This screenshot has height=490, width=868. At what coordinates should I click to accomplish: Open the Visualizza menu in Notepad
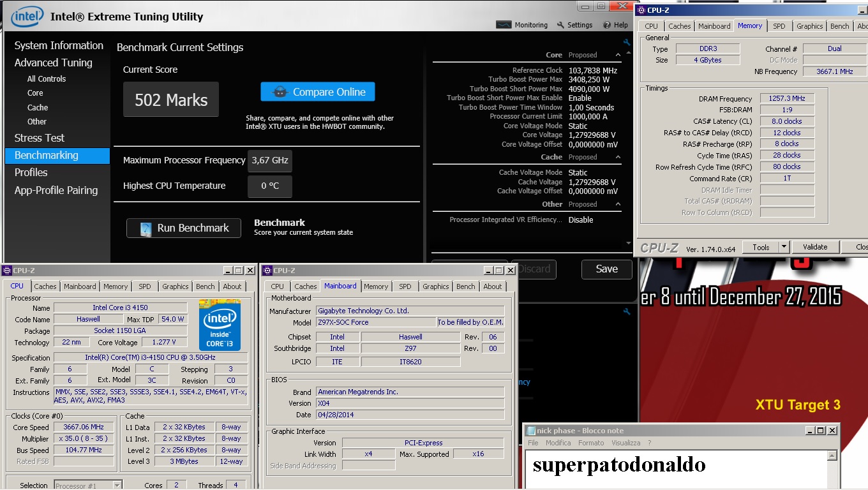click(626, 443)
